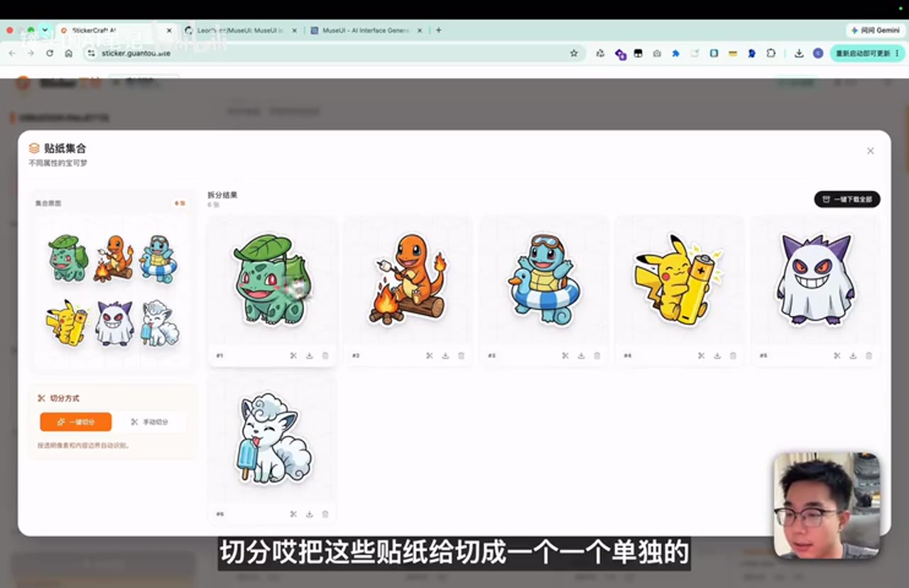This screenshot has width=909, height=588.
Task: Switch to MuseUI - AI Interface Generator tab
Action: point(366,31)
